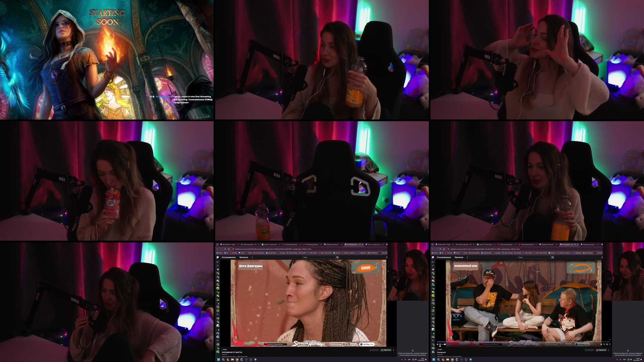
Task: Open YouTube bookmark in the 'Спалился!' browser frame
Action: click(x=449, y=253)
